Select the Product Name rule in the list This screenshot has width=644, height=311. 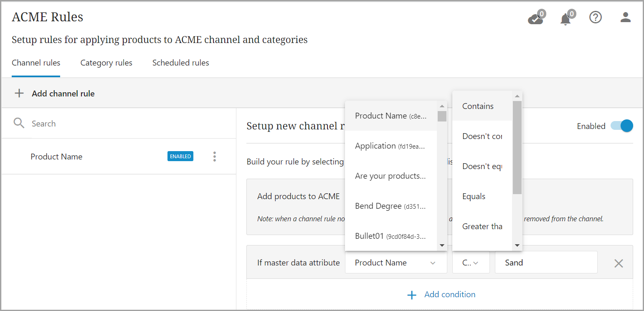coord(56,157)
